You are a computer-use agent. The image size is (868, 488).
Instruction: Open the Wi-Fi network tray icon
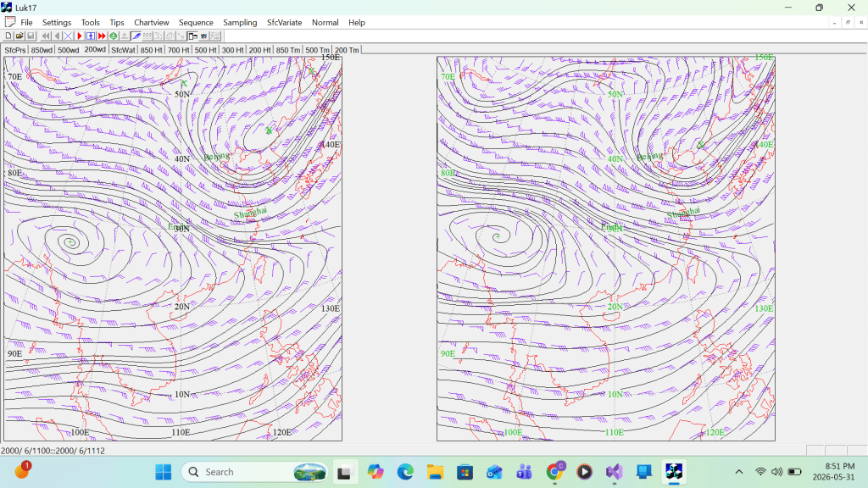click(x=760, y=472)
